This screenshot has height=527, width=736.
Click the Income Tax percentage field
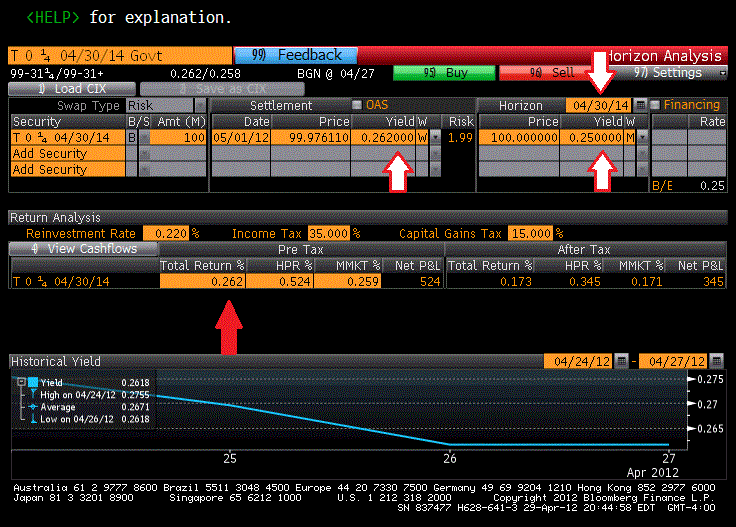(326, 232)
